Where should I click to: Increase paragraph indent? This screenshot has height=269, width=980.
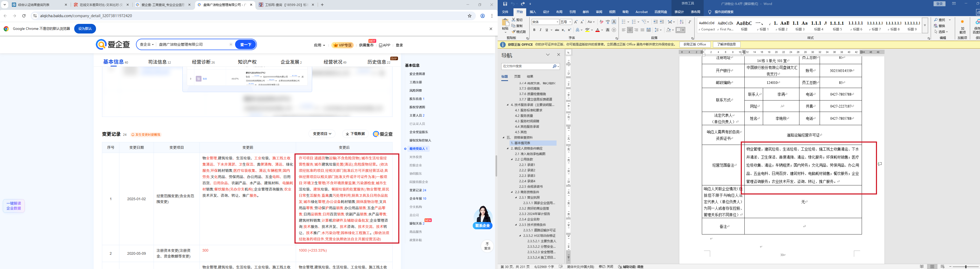tap(662, 22)
